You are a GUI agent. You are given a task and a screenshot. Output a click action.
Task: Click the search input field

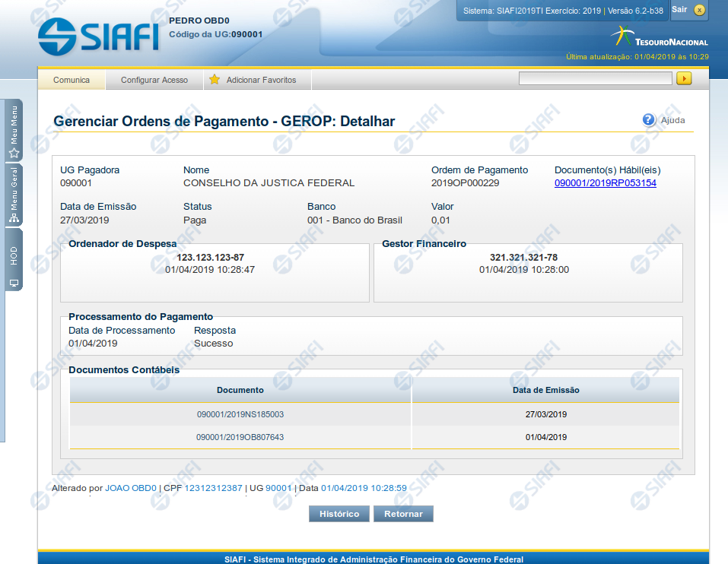pos(595,78)
